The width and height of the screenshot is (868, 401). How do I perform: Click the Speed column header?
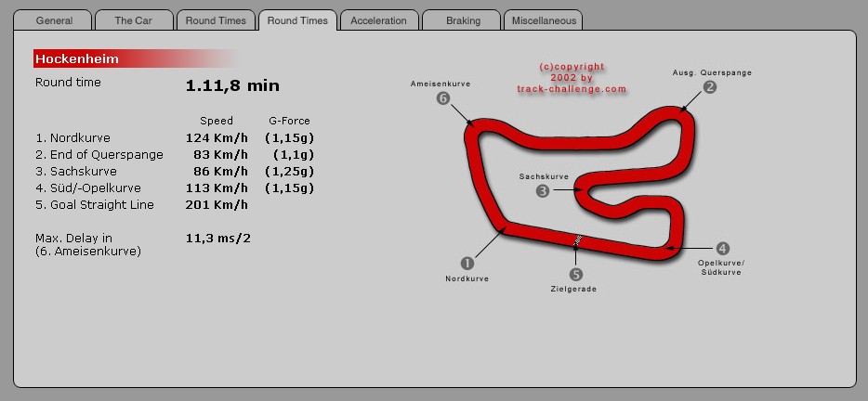click(x=217, y=121)
